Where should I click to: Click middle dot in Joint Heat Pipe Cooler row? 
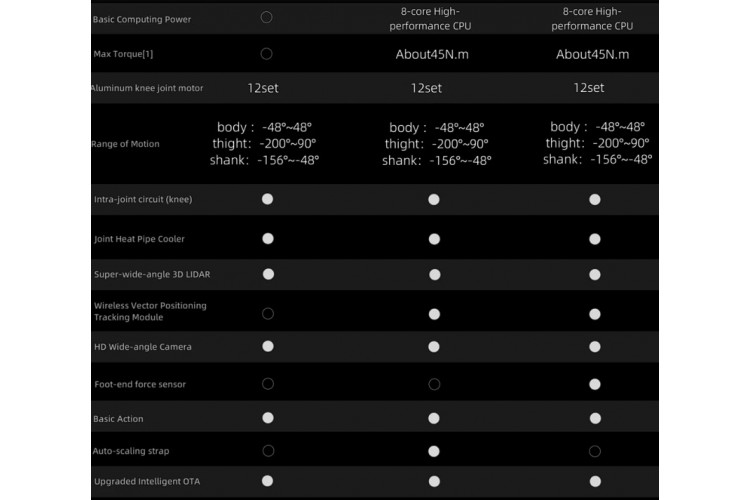click(434, 239)
